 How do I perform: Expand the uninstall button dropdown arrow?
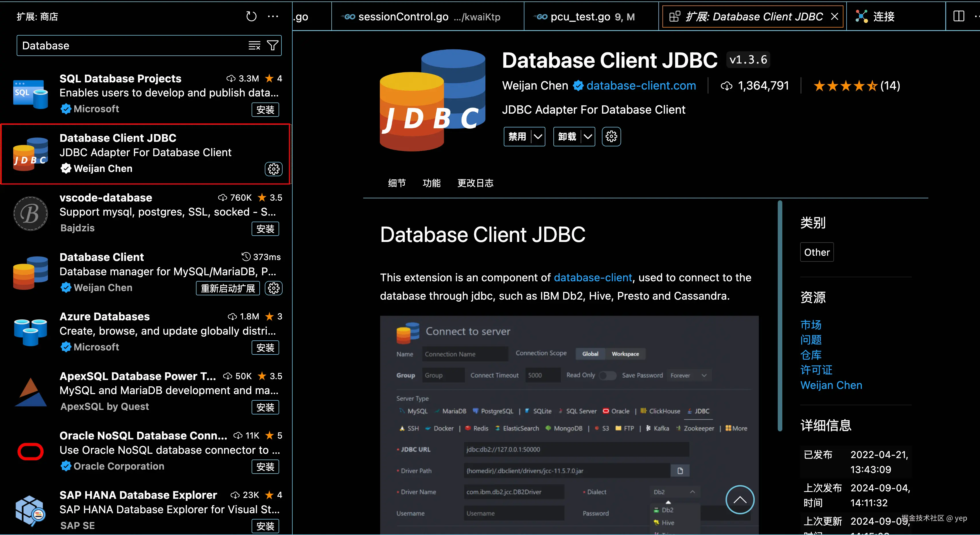click(x=588, y=137)
